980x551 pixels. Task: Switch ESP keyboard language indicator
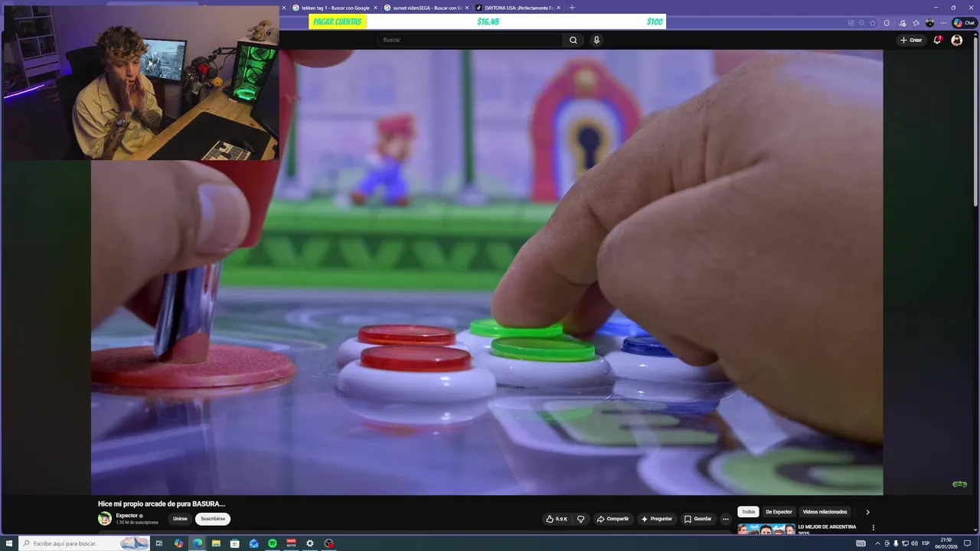926,543
